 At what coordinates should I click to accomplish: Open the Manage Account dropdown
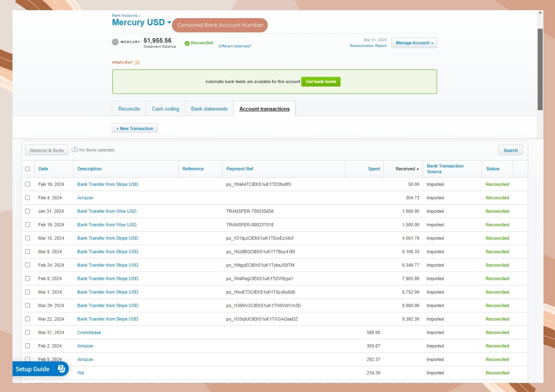[x=414, y=43]
